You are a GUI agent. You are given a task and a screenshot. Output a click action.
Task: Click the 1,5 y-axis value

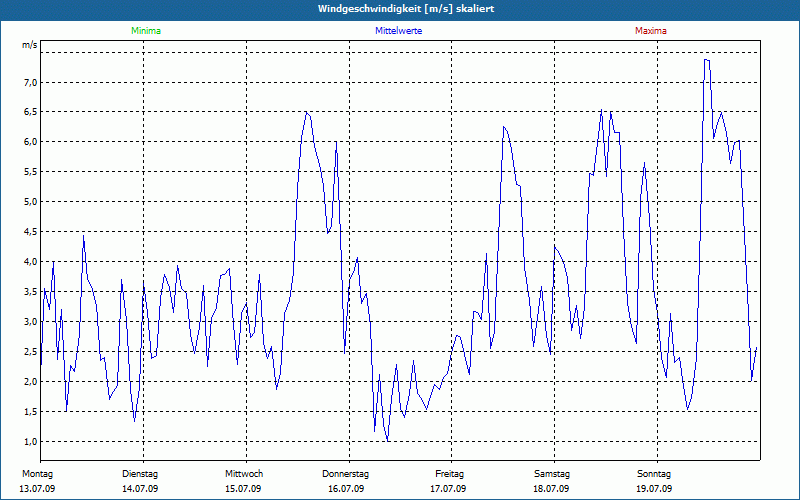point(31,411)
